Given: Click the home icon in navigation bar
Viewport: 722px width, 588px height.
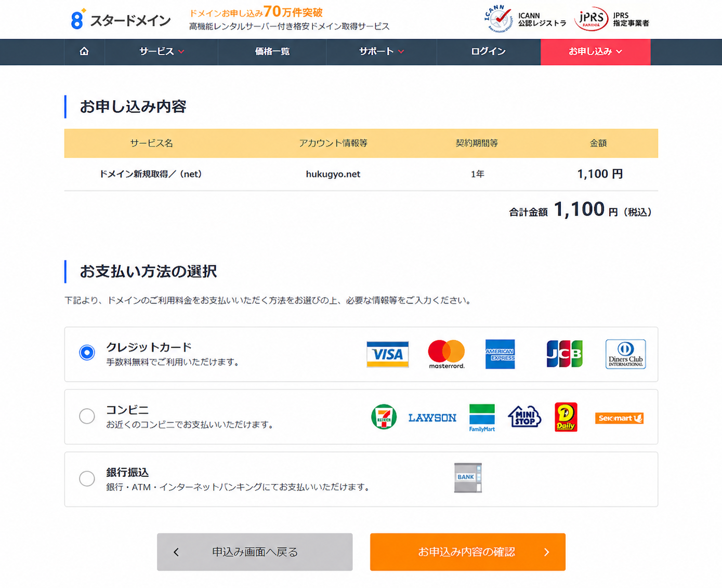Looking at the screenshot, I should point(84,51).
